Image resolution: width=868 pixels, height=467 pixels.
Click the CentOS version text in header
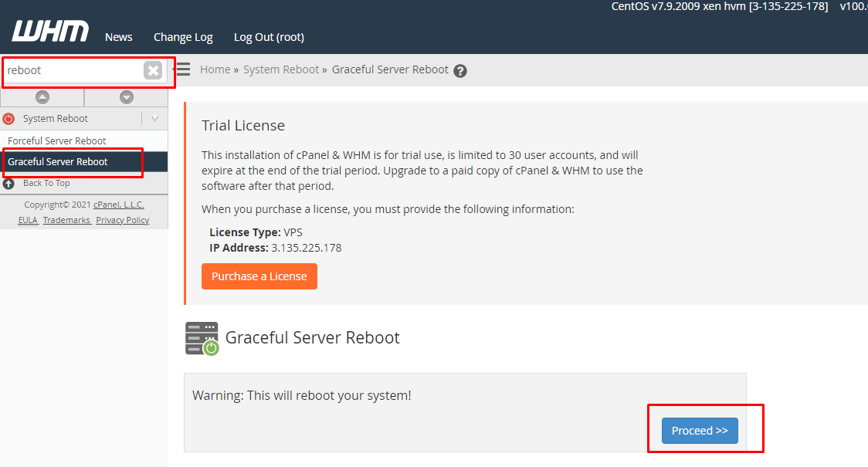[x=720, y=6]
